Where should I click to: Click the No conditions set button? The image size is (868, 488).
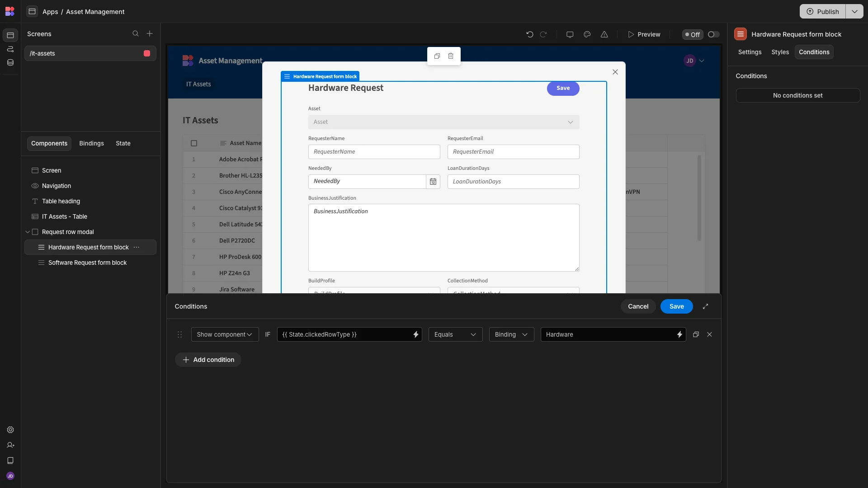click(x=797, y=95)
